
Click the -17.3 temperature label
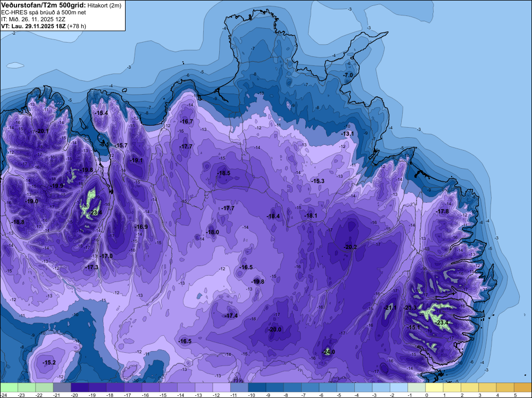point(92,267)
